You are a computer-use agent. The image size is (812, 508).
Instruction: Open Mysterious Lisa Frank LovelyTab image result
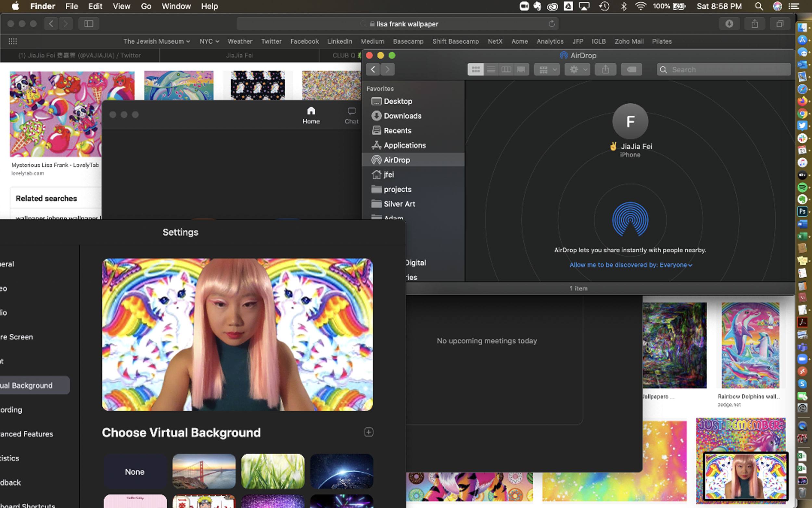click(56, 114)
